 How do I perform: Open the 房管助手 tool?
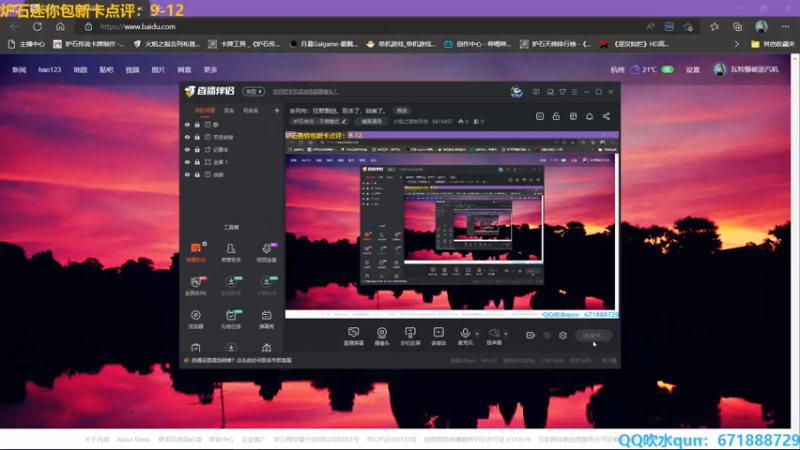[231, 252]
